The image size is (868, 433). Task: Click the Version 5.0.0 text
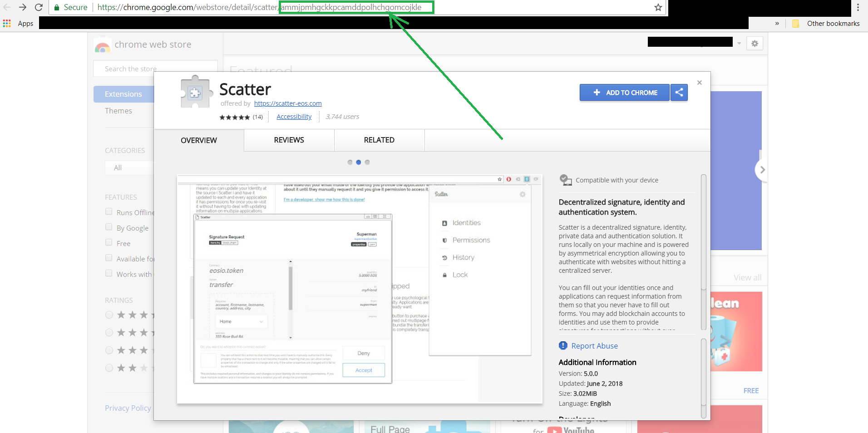(x=578, y=374)
